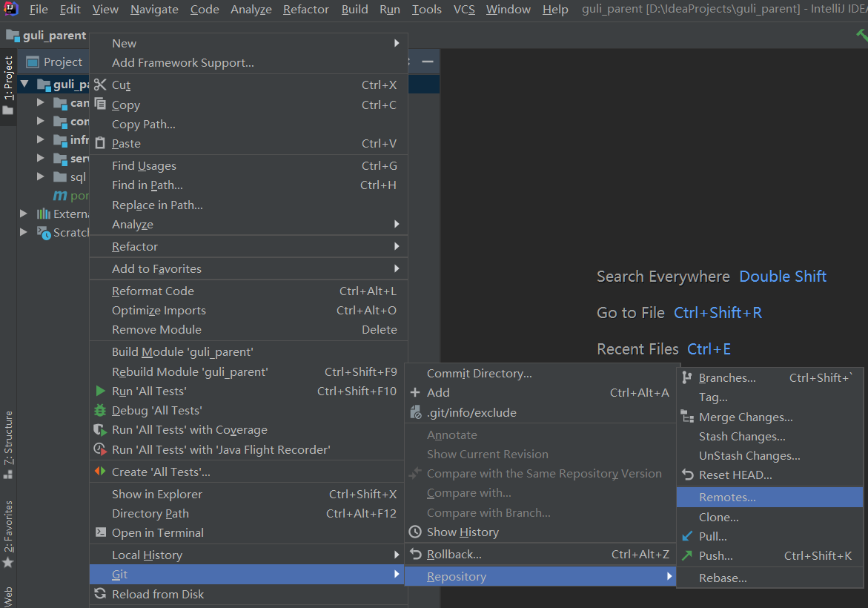The width and height of the screenshot is (868, 608).
Task: Open the Local History submenu
Action: (x=248, y=555)
